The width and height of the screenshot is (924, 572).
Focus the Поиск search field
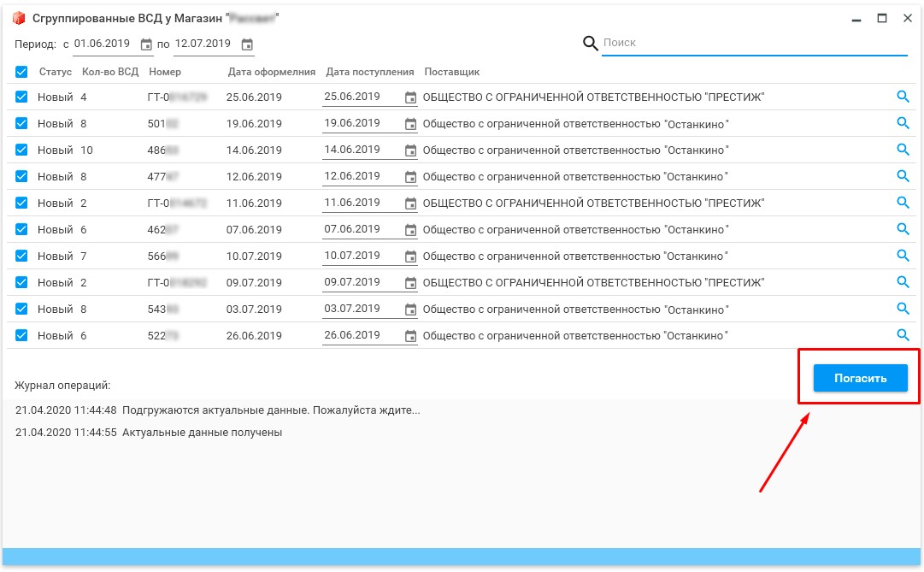pos(754,43)
